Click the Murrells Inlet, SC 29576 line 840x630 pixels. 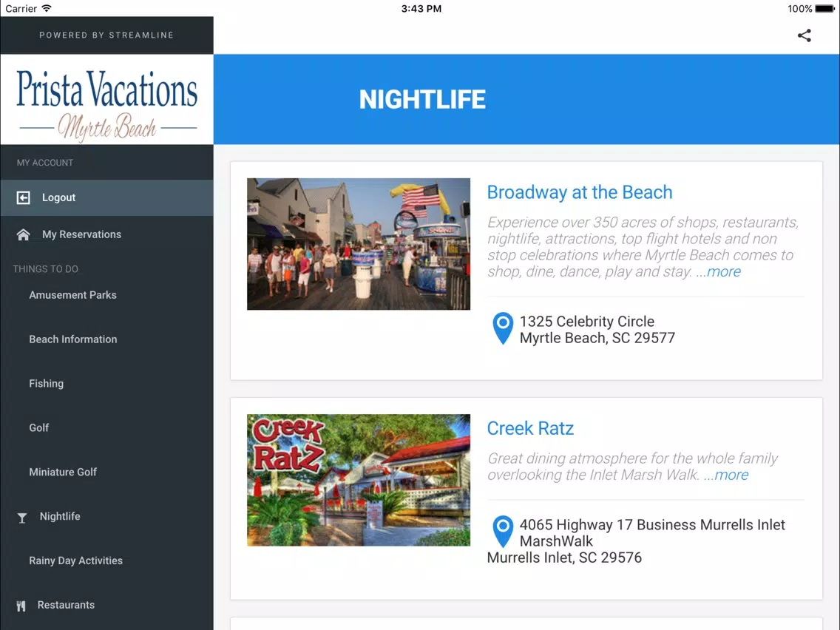tap(564, 558)
